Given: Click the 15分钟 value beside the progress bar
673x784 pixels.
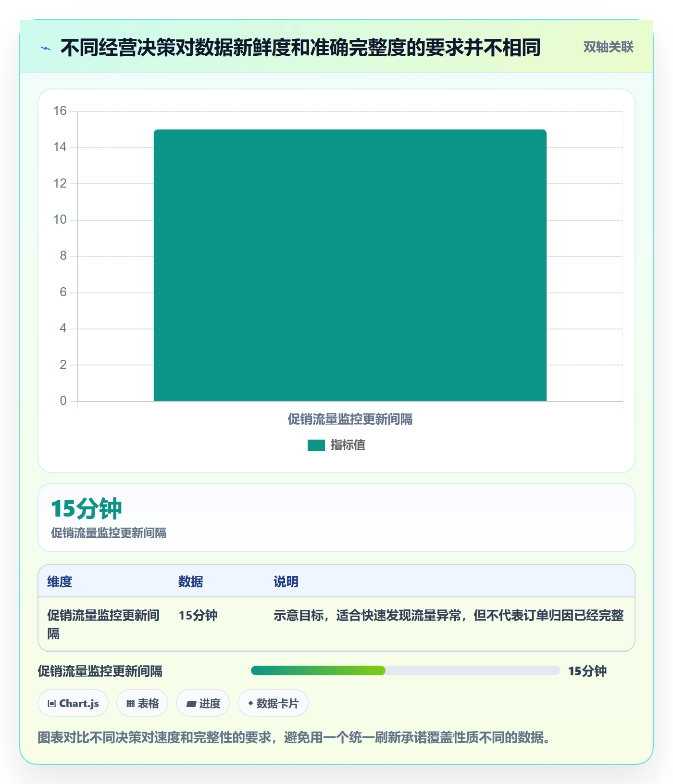Looking at the screenshot, I should pyautogui.click(x=587, y=671).
